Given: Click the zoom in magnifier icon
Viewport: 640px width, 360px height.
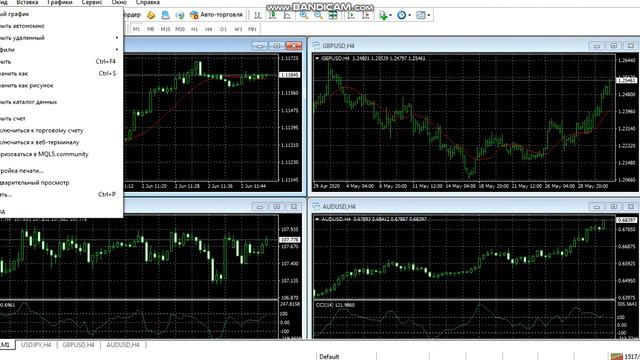Looking at the screenshot, I should coord(304,15).
